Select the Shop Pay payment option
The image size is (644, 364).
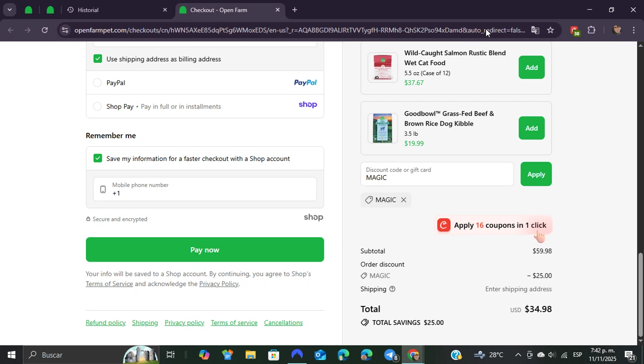[97, 106]
